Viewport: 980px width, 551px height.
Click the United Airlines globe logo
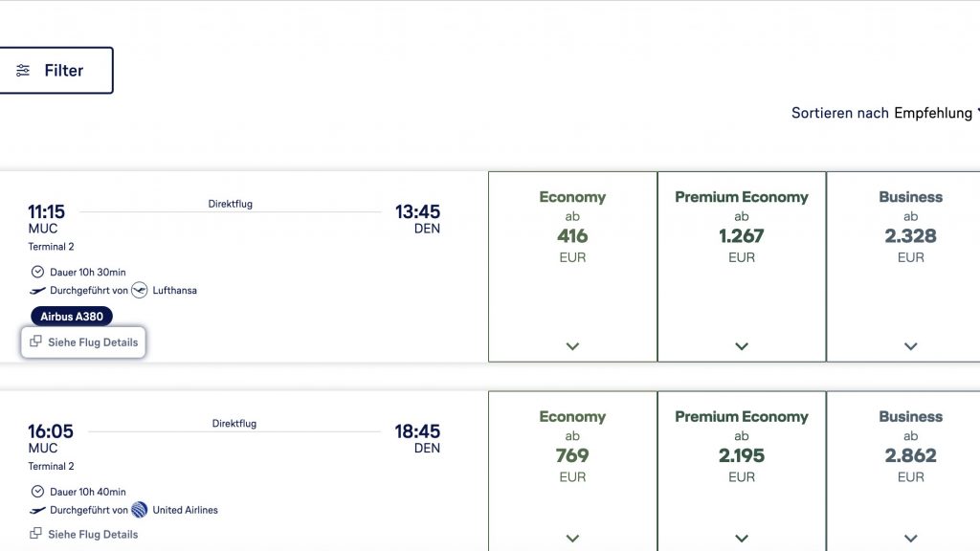tap(140, 510)
